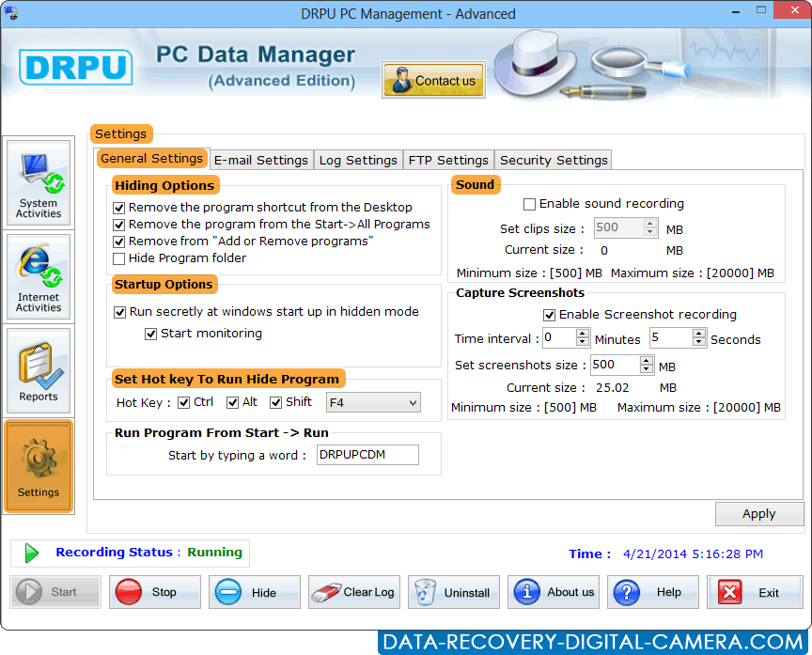Click the Clear Log eraser icon
This screenshot has height=655, width=812.
coord(326,592)
